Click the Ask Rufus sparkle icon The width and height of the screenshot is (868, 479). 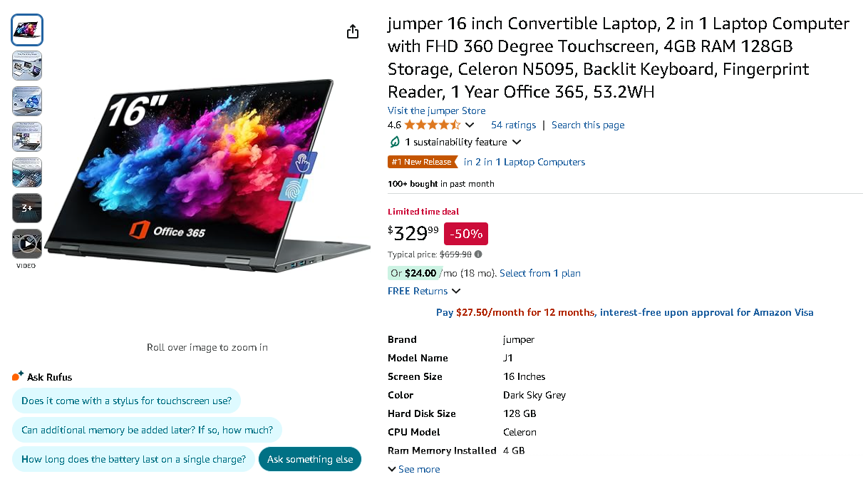16,375
